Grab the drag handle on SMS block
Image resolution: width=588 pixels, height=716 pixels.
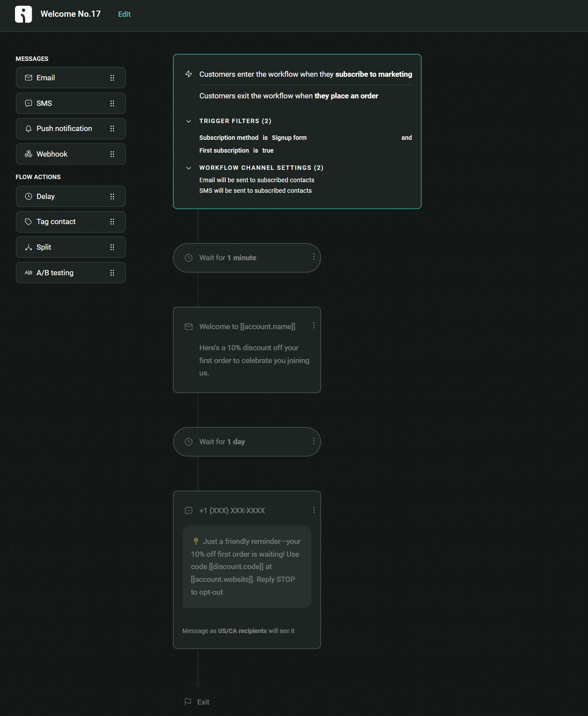pos(112,103)
